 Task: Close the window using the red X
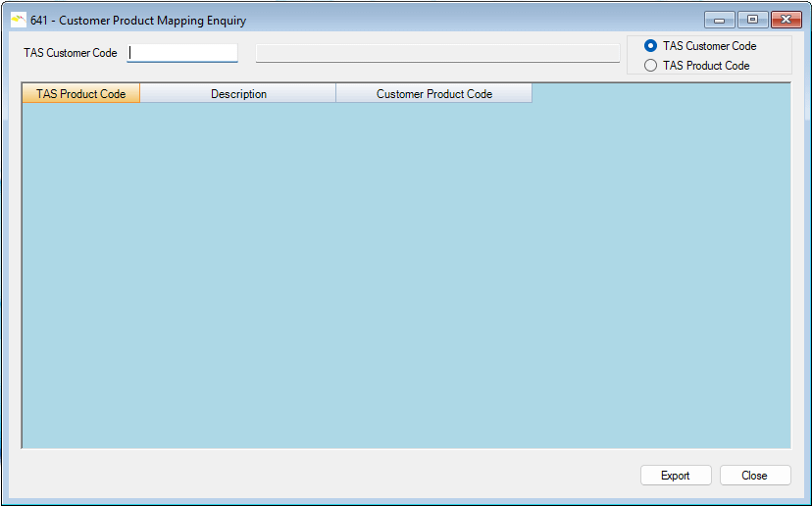pyautogui.click(x=786, y=20)
